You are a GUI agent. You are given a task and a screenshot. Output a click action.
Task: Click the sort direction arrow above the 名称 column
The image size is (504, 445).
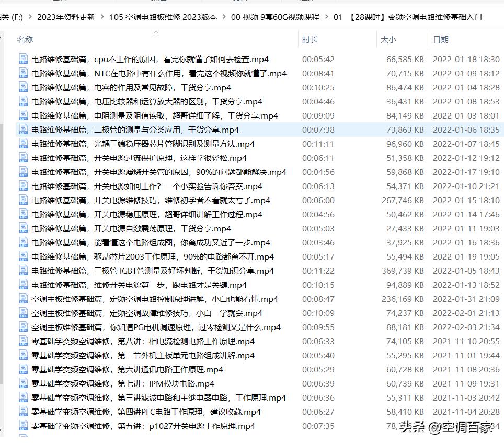point(156,32)
